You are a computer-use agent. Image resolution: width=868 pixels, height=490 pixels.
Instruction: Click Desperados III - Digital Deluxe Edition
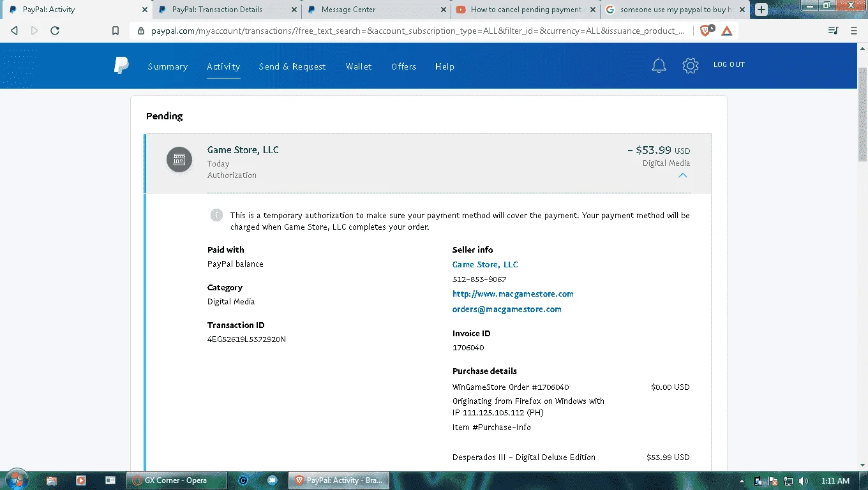click(x=524, y=457)
